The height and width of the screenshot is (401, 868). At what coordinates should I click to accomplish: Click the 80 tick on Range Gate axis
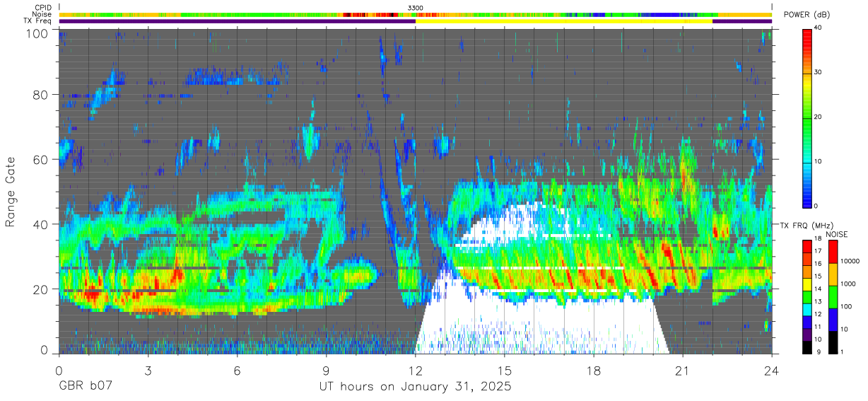click(x=40, y=95)
